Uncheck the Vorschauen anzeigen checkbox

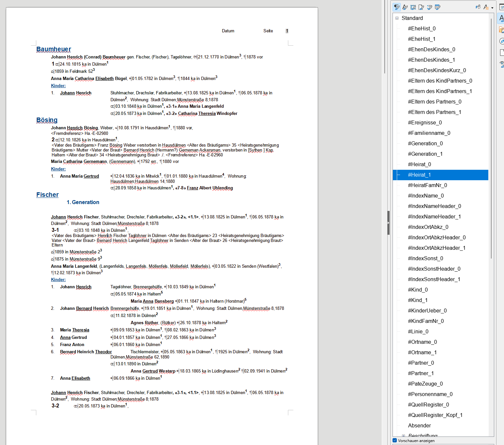pyautogui.click(x=395, y=440)
